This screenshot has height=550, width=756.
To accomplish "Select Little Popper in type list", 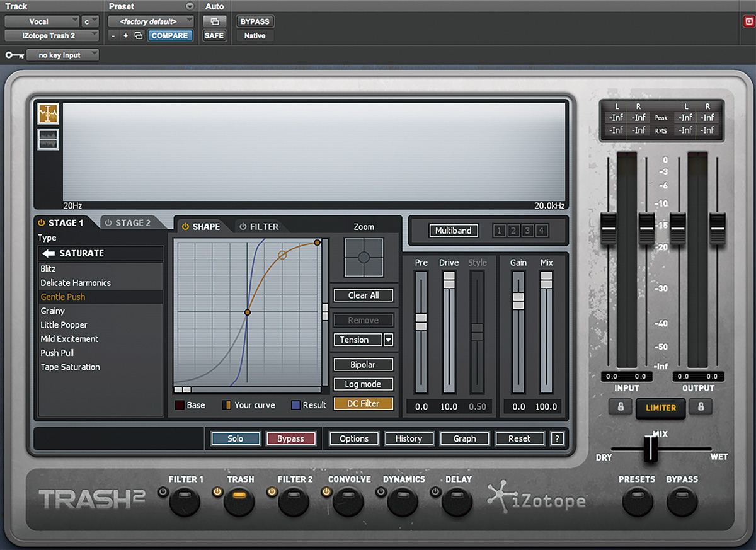I will (x=101, y=325).
